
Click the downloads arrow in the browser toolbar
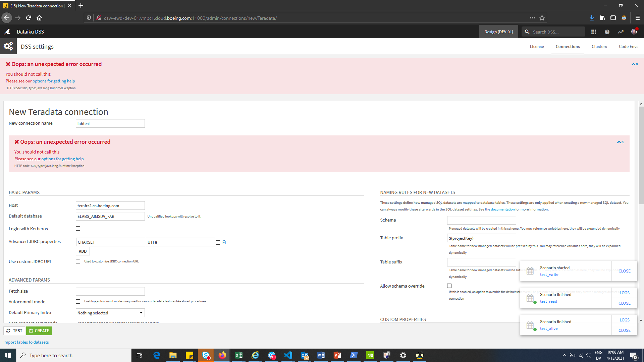pos(591,18)
